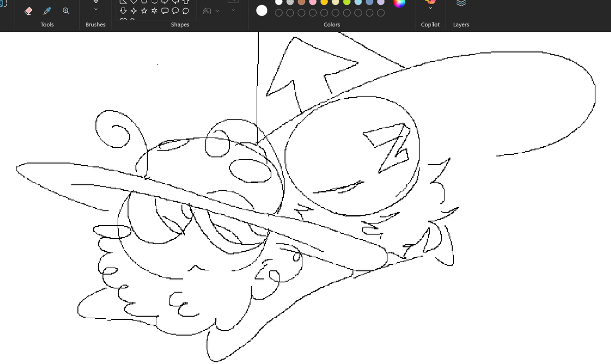Screen dimensions: 611x364
Task: Expand the shape fill options chevron
Action: click(218, 11)
